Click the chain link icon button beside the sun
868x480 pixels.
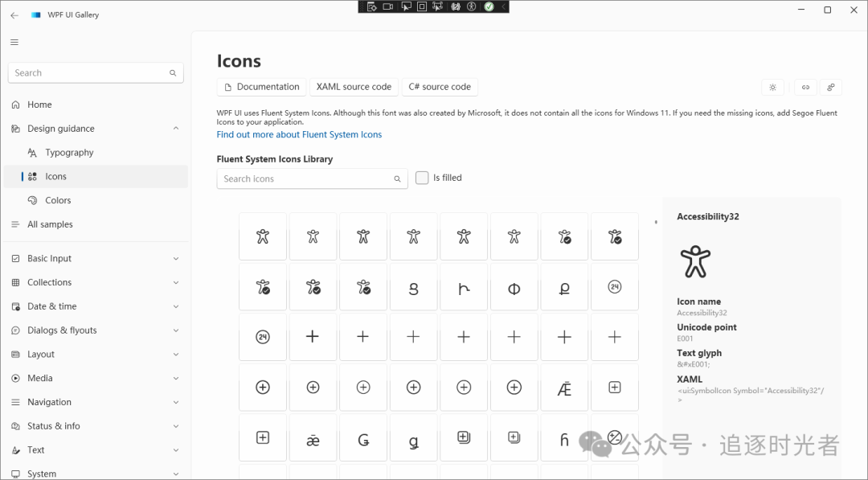click(x=805, y=88)
